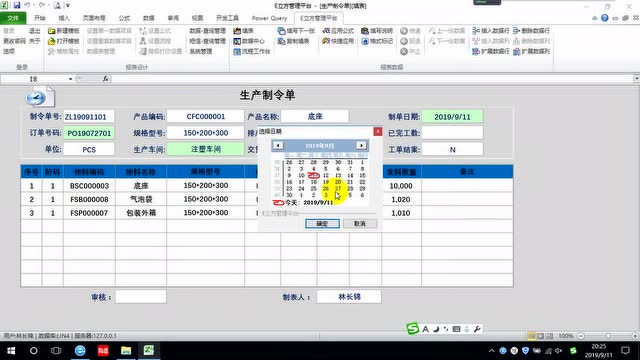This screenshot has width=640, height=360.
Task: Click 格式标记 in the ribbon
Action: coord(377,41)
